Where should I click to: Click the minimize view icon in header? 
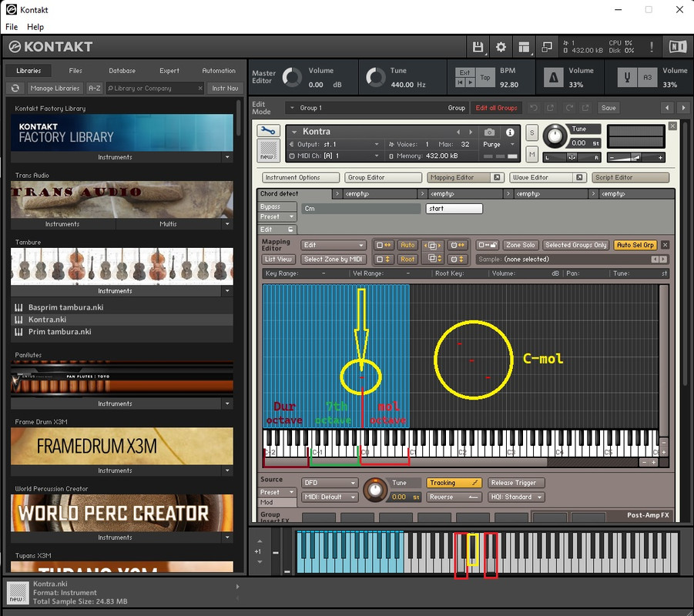(x=547, y=47)
